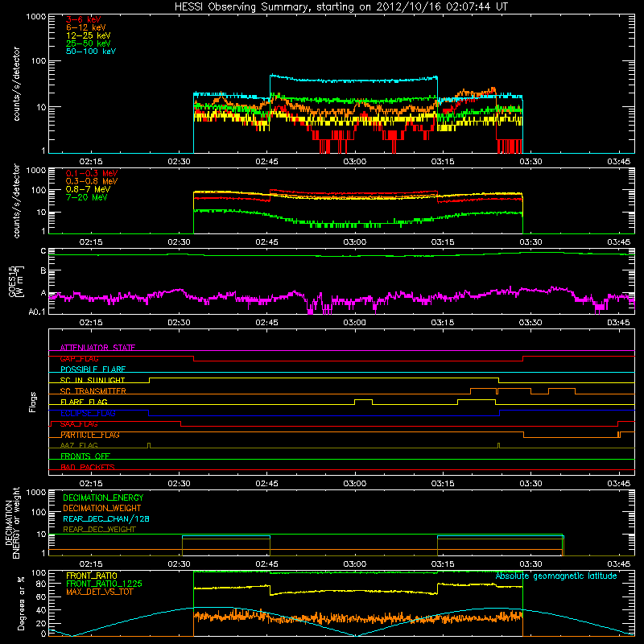Click the DECIMATION_ENERGY legend label

pos(103,497)
